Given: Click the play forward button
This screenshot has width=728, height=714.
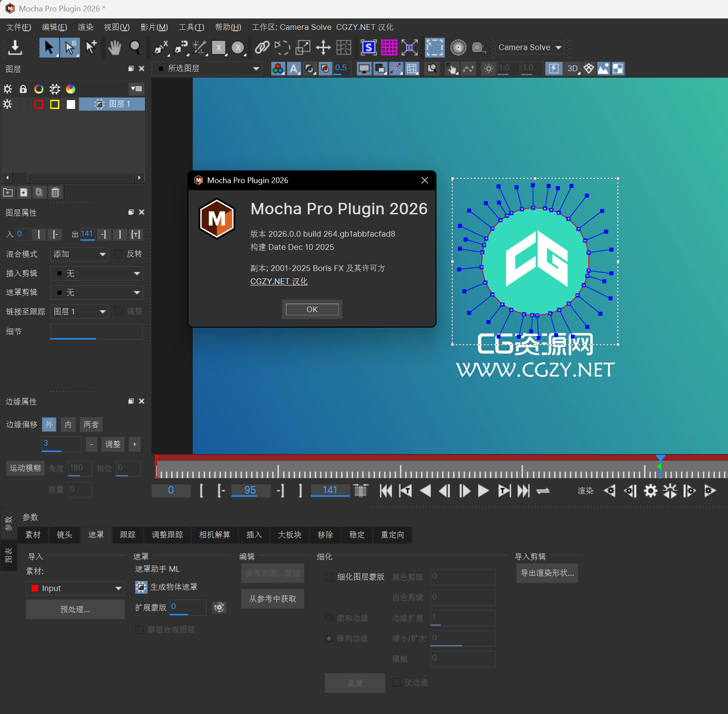Looking at the screenshot, I should (x=483, y=490).
